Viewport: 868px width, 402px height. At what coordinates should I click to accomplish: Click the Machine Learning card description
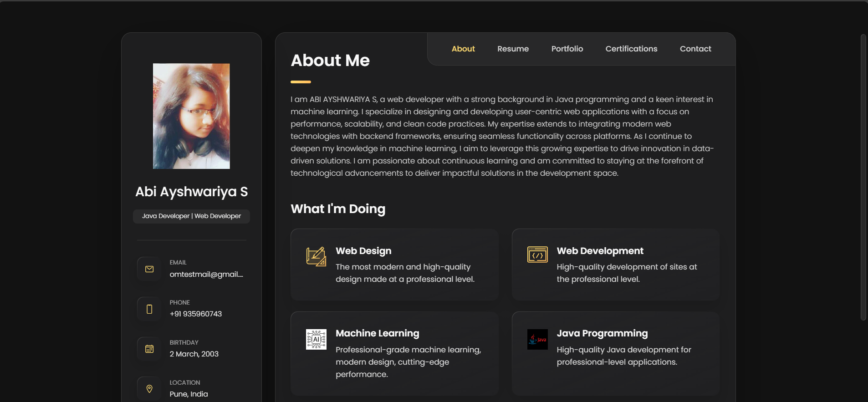(x=408, y=362)
